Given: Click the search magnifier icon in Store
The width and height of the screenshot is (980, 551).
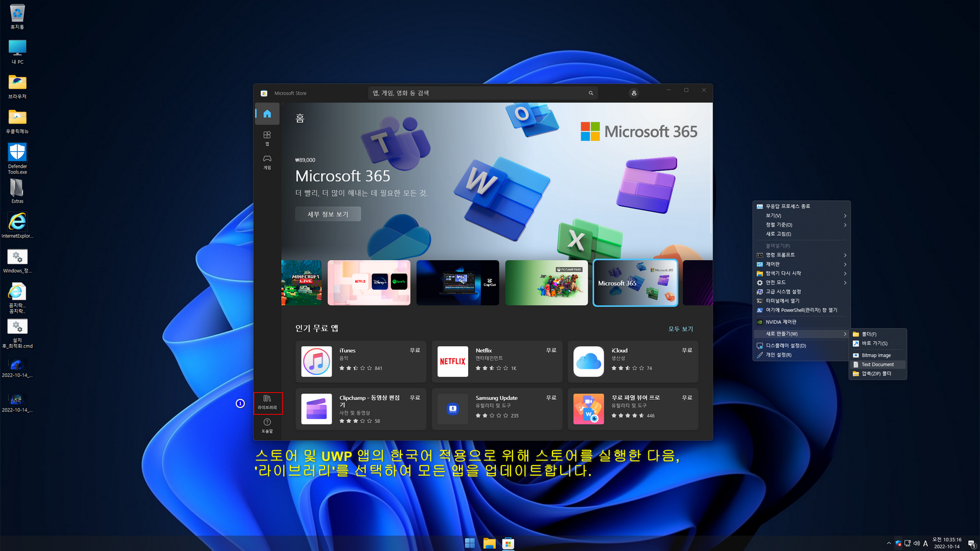Looking at the screenshot, I should 591,93.
